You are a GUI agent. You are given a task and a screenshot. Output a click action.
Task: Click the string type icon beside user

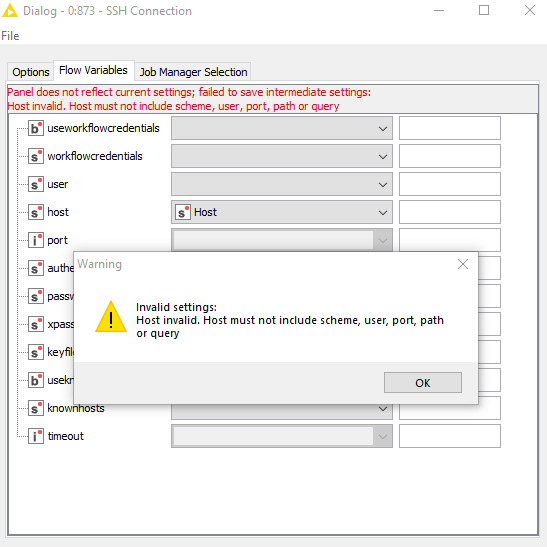[x=36, y=184]
